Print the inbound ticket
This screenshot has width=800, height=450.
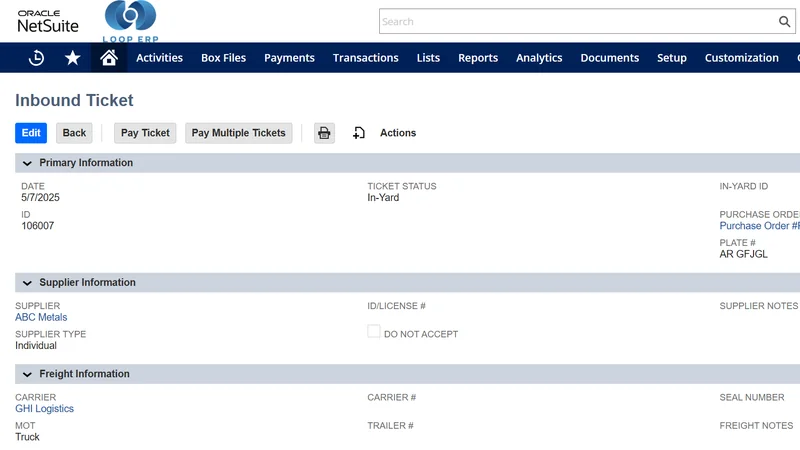(324, 133)
